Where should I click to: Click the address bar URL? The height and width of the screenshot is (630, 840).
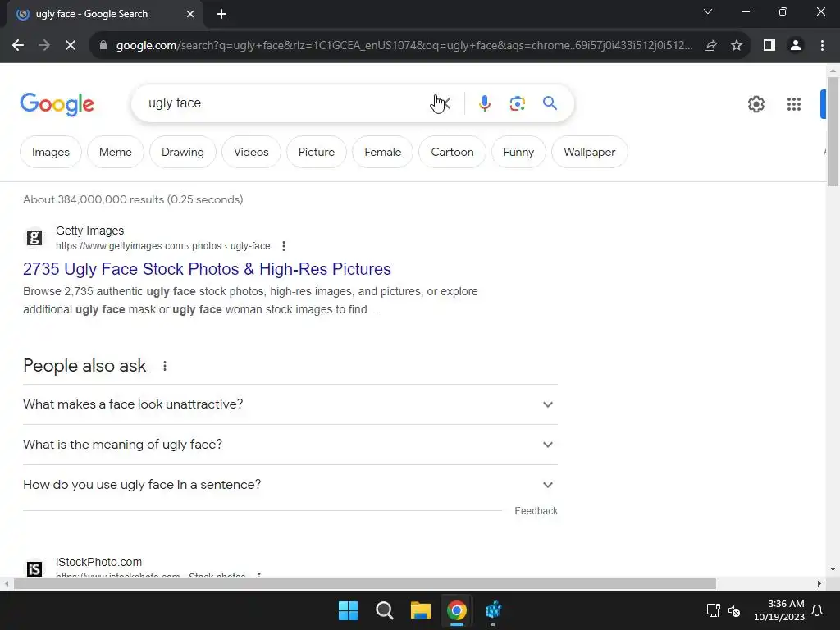coord(404,46)
